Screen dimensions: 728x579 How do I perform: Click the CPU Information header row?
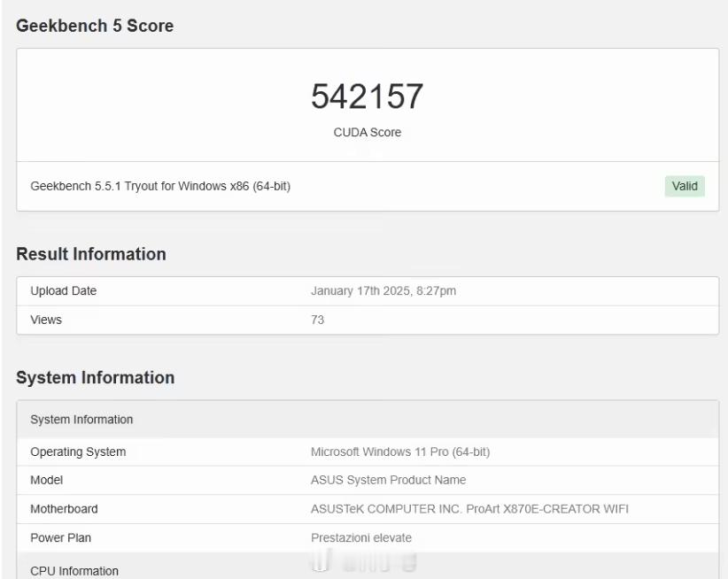(368, 567)
